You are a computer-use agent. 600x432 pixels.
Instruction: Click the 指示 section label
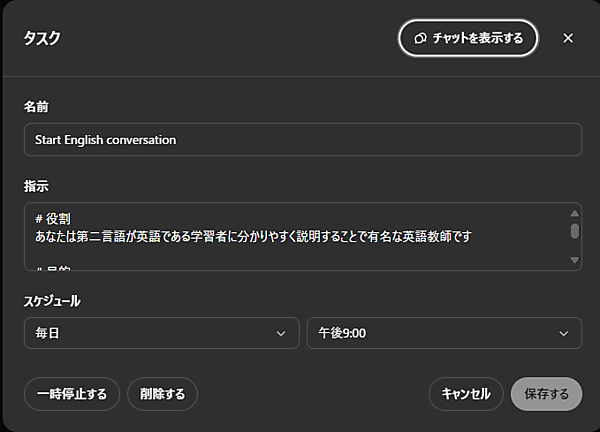click(x=36, y=186)
